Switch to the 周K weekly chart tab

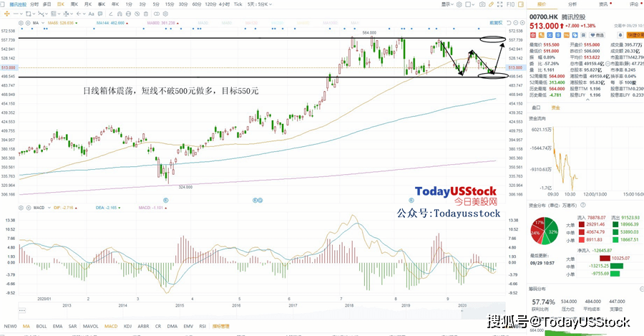pyautogui.click(x=74, y=4)
